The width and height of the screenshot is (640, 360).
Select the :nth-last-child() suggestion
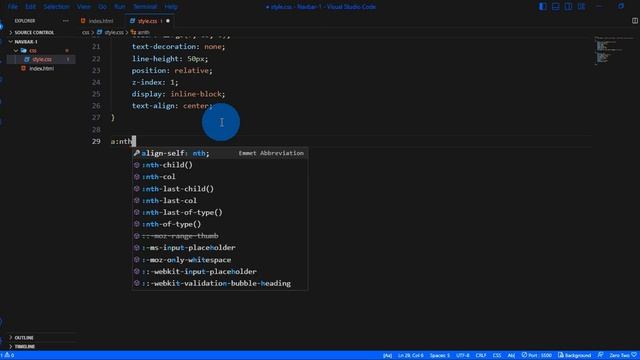coord(220,189)
